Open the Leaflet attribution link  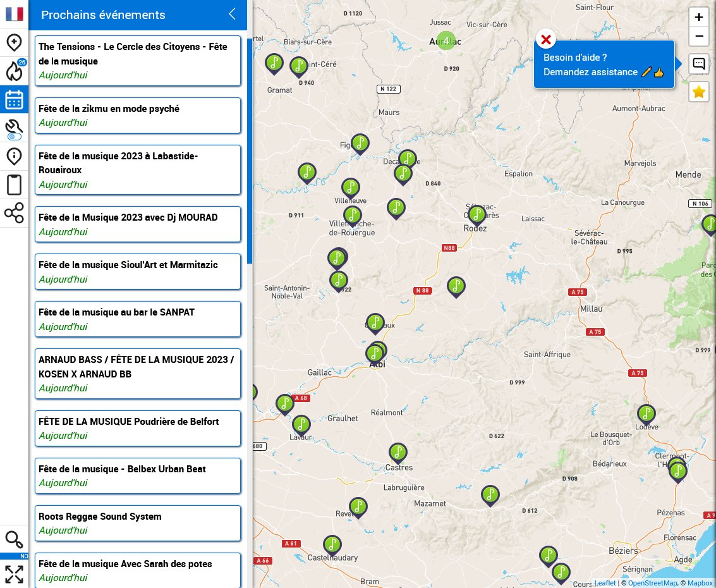[605, 583]
